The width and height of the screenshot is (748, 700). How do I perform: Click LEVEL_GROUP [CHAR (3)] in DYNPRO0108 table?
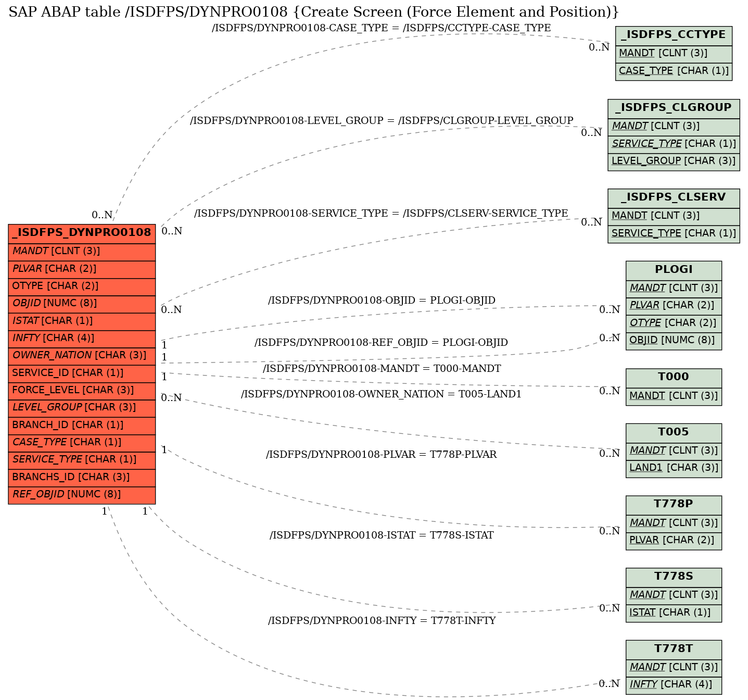click(82, 407)
